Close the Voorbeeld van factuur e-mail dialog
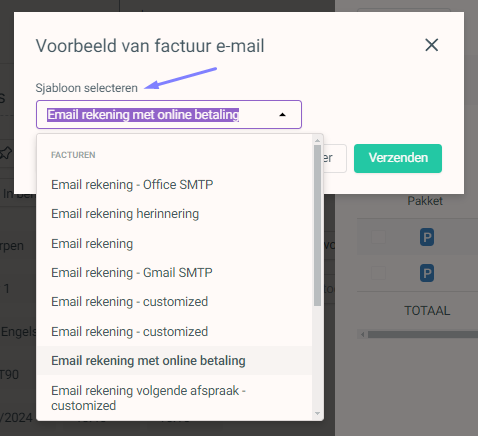Image resolution: width=478 pixels, height=436 pixels. point(432,45)
